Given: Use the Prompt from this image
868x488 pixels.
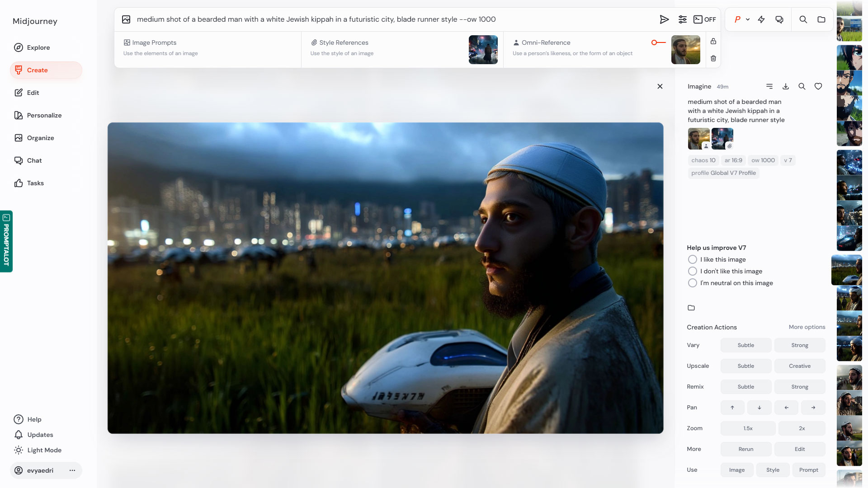Looking at the screenshot, I should tap(809, 470).
